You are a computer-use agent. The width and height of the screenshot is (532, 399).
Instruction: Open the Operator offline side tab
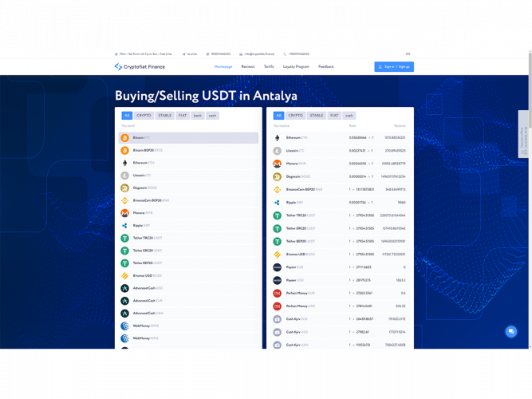523,134
